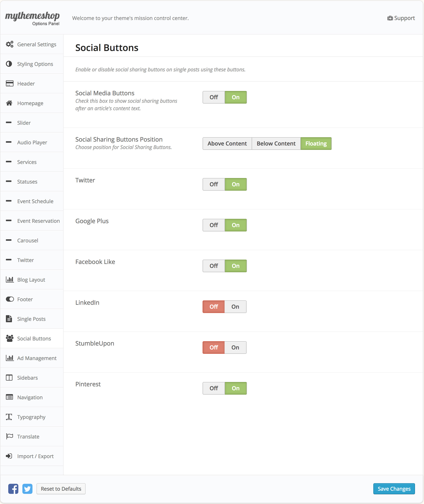The image size is (424, 504).
Task: Go to Ad Management section
Action: coord(37,358)
